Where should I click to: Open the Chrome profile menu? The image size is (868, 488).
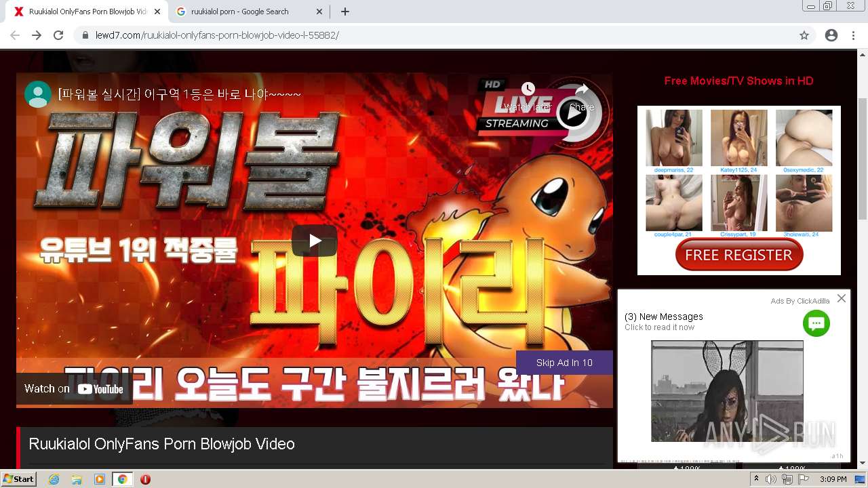[831, 35]
